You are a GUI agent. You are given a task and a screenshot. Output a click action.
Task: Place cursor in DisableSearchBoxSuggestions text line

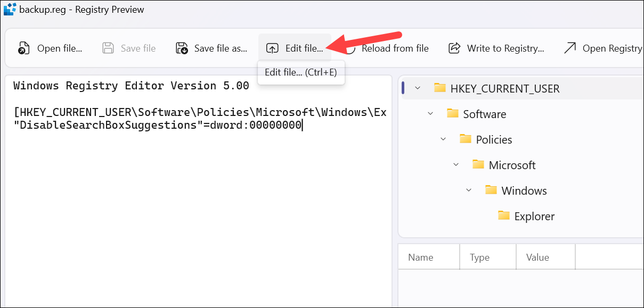158,126
